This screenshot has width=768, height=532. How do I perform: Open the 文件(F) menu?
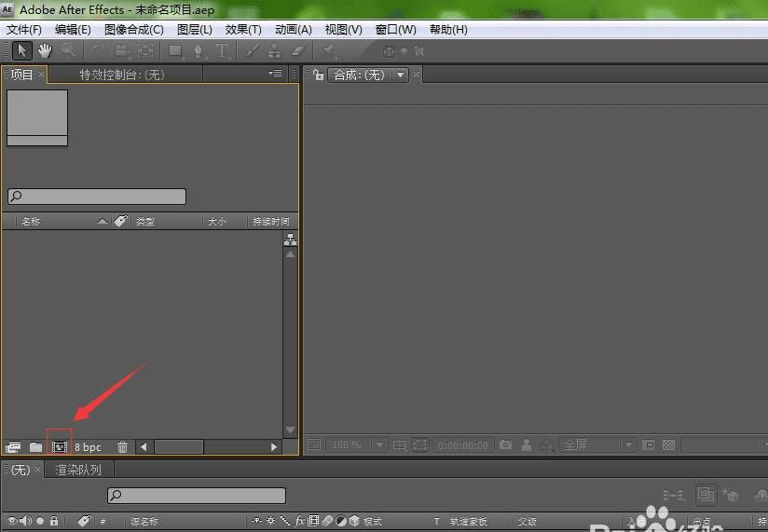23,30
